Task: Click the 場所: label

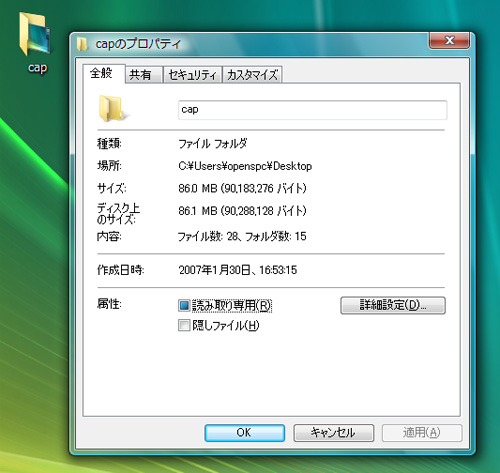Action: (x=109, y=166)
